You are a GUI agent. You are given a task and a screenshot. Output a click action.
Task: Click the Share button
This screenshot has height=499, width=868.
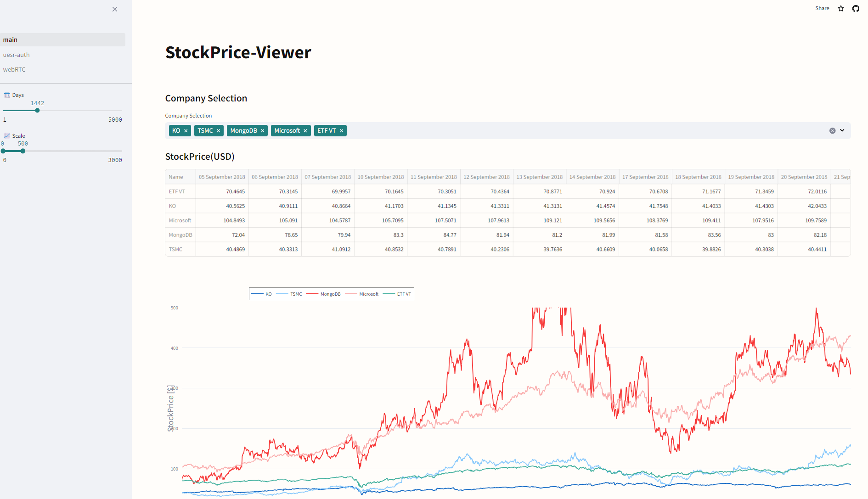(822, 8)
